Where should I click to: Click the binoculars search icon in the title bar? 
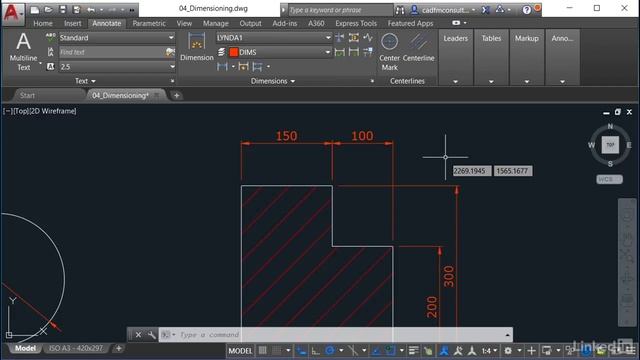click(400, 10)
